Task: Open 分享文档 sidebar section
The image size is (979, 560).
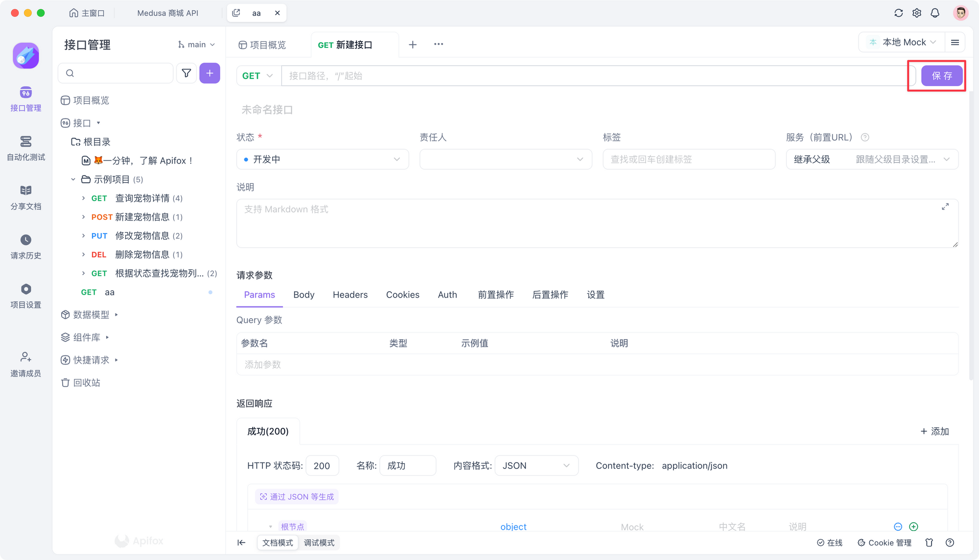Action: [x=26, y=198]
